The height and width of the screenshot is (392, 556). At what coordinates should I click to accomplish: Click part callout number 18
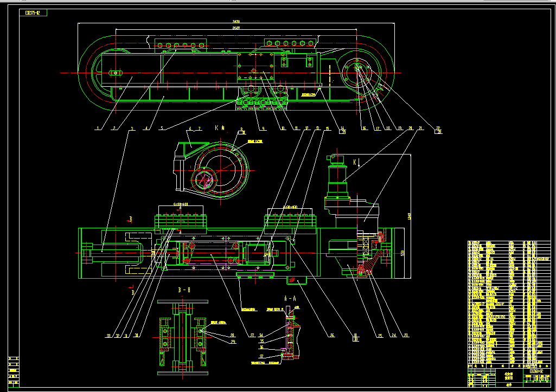click(x=388, y=128)
